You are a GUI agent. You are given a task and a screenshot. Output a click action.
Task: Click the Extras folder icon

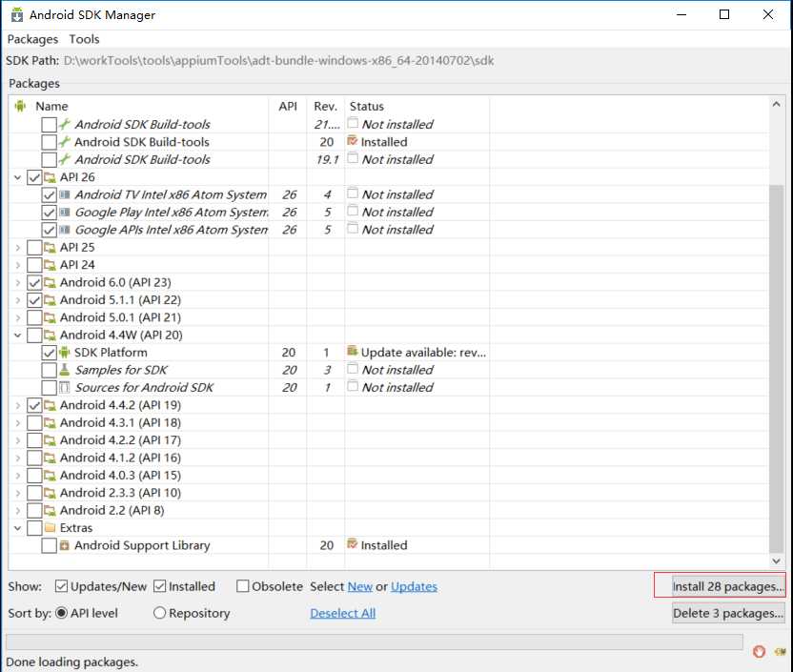click(x=50, y=528)
